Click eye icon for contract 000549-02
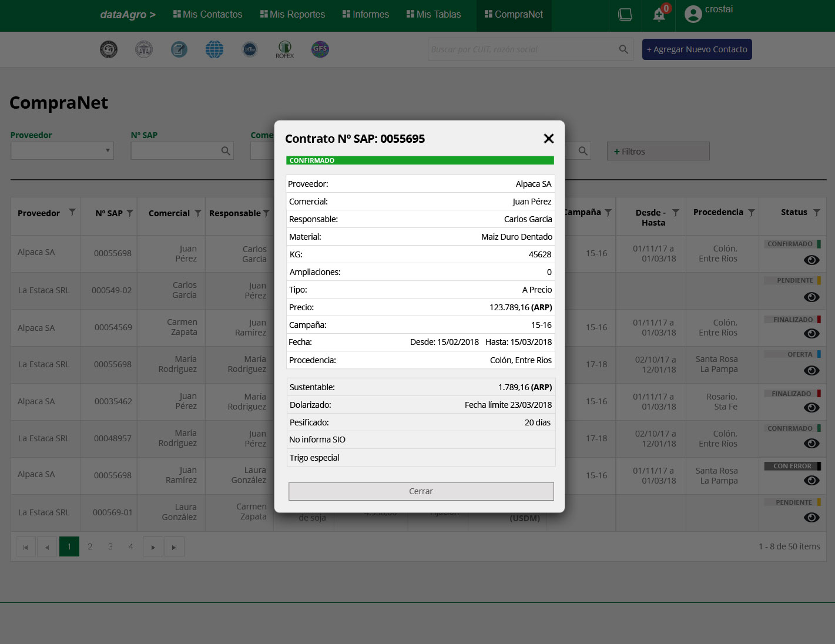This screenshot has width=835, height=644. pyautogui.click(x=811, y=297)
